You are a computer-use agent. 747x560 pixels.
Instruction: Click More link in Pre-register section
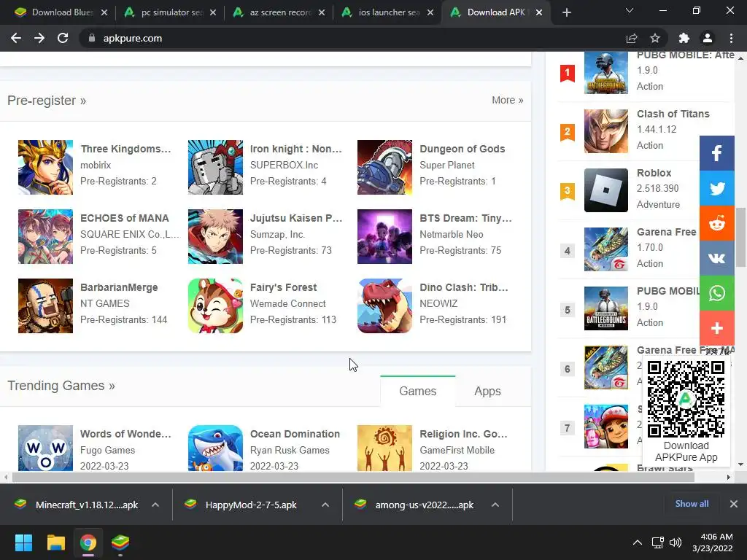point(508,100)
